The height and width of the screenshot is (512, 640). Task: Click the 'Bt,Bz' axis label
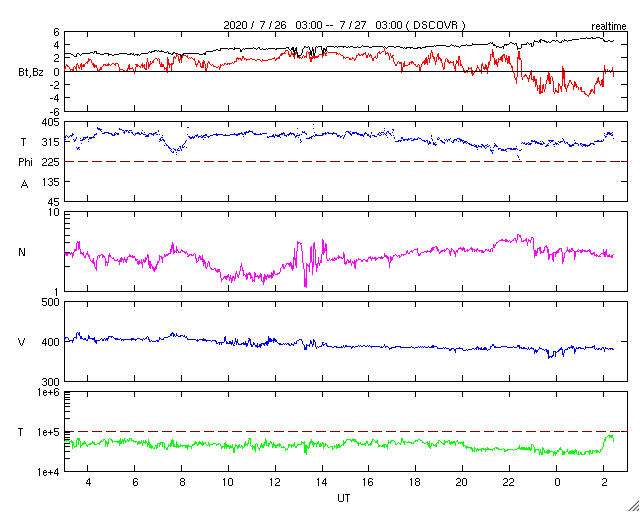[x=31, y=73]
